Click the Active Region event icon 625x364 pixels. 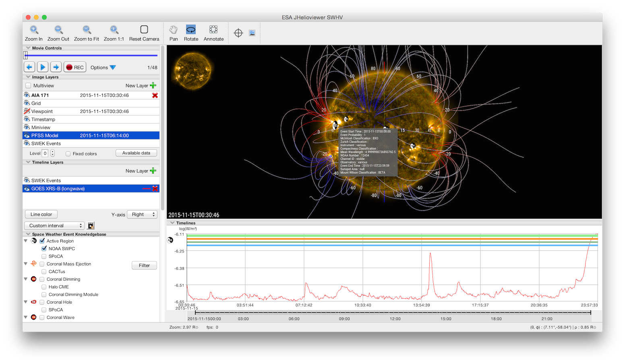34,241
